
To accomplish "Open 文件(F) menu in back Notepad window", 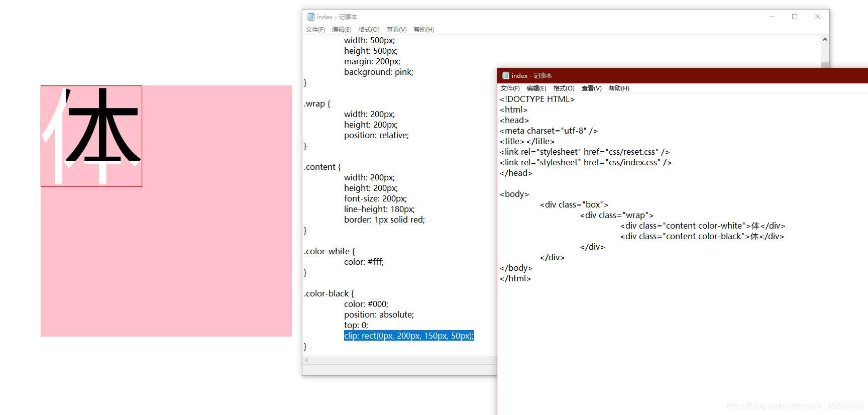I will pos(315,30).
